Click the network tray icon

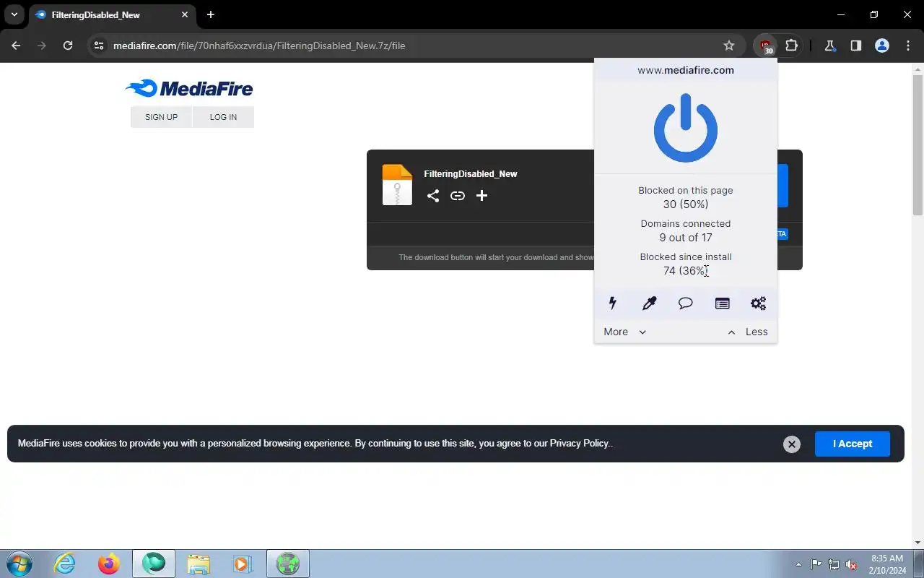point(834,564)
